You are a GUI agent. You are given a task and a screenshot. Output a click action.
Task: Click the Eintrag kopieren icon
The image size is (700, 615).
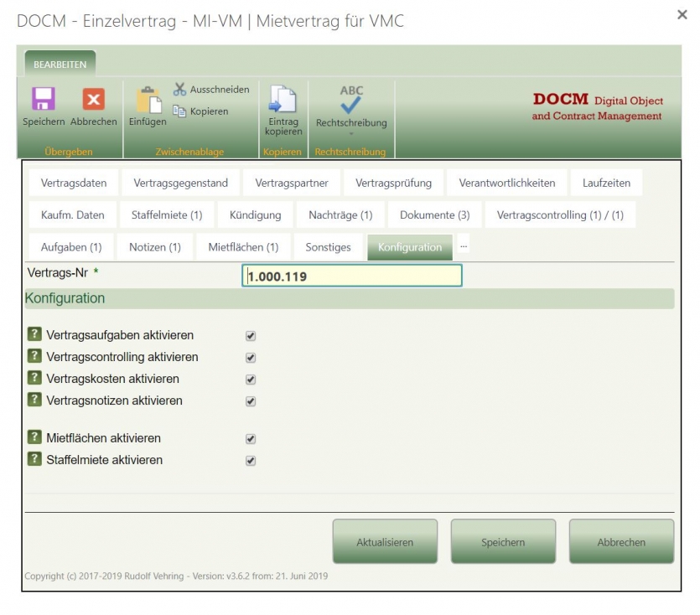coord(283,99)
